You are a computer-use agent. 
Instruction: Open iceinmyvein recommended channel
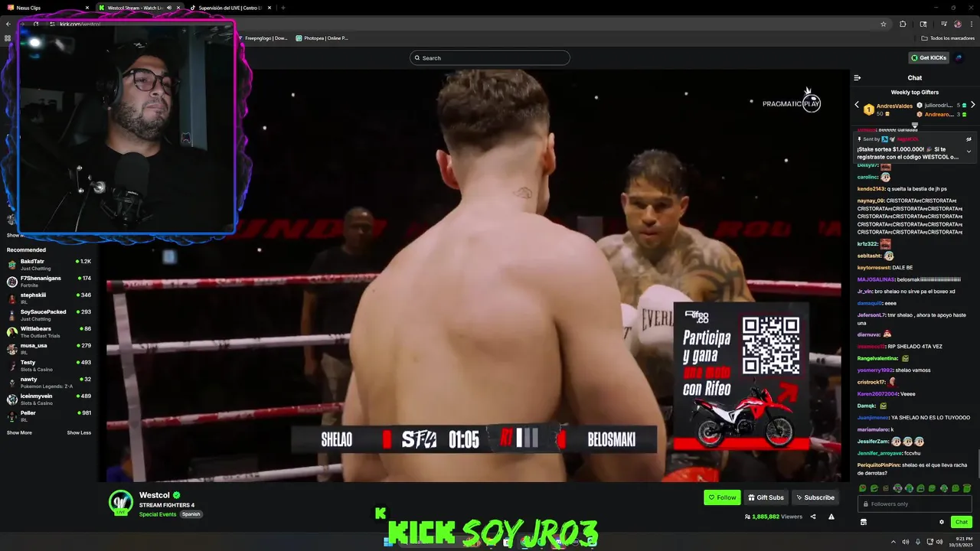coord(49,399)
